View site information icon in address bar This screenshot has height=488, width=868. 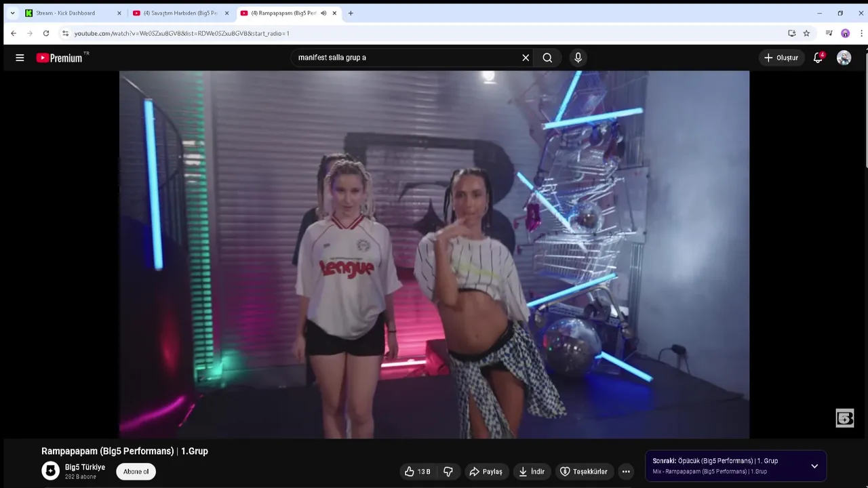(65, 33)
